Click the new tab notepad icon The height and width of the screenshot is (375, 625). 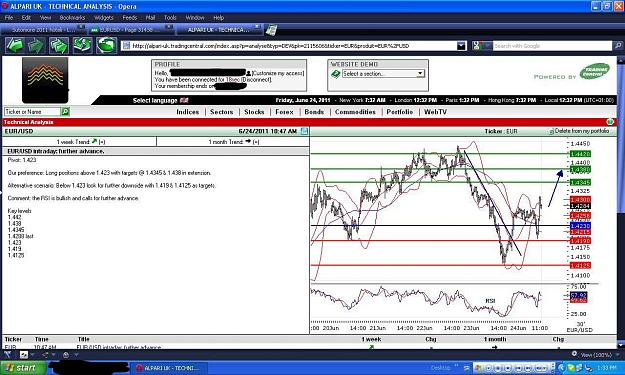click(271, 30)
